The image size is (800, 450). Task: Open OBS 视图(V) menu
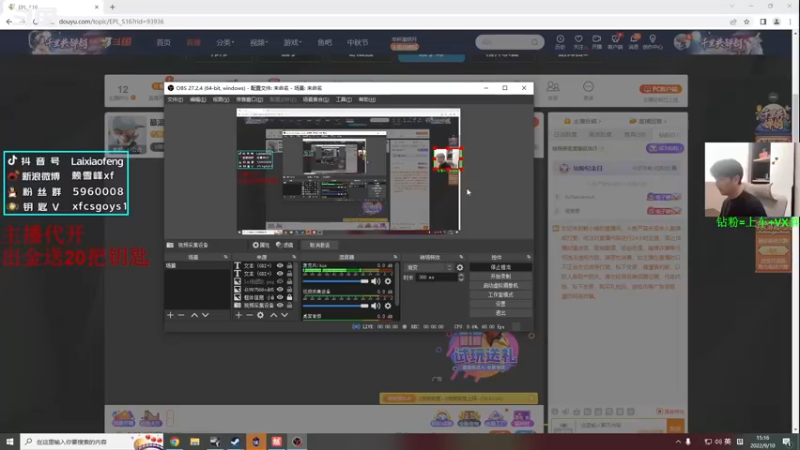pyautogui.click(x=220, y=99)
